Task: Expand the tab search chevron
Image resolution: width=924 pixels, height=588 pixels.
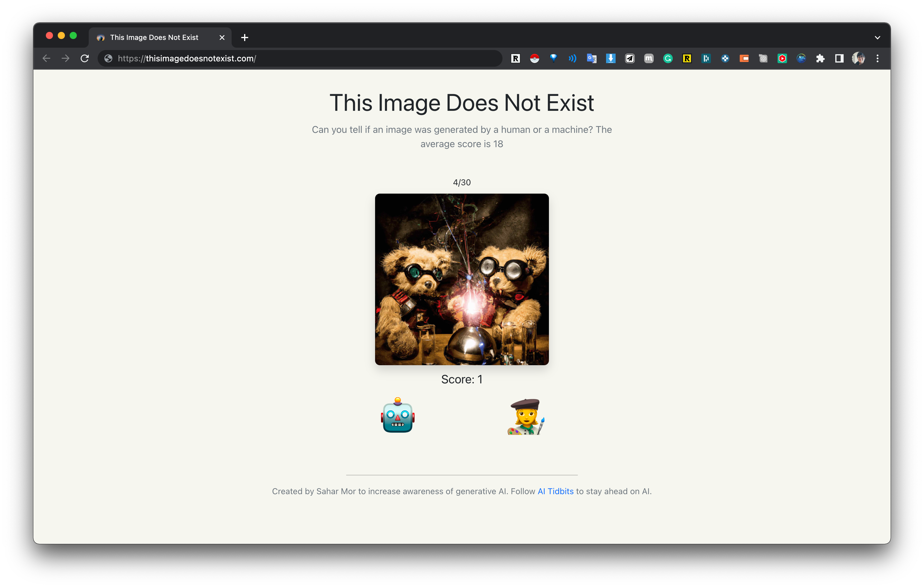Action: point(877,38)
